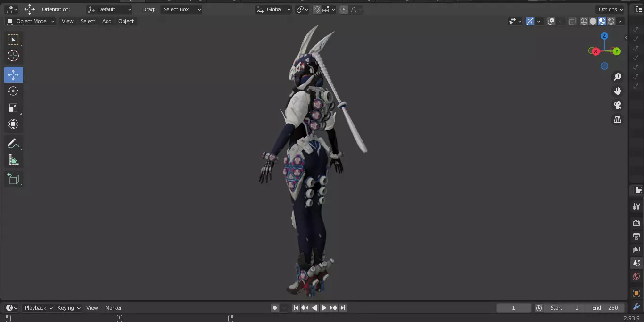Select the Select Box tool in toolbar
This screenshot has height=322, width=644.
click(x=13, y=40)
